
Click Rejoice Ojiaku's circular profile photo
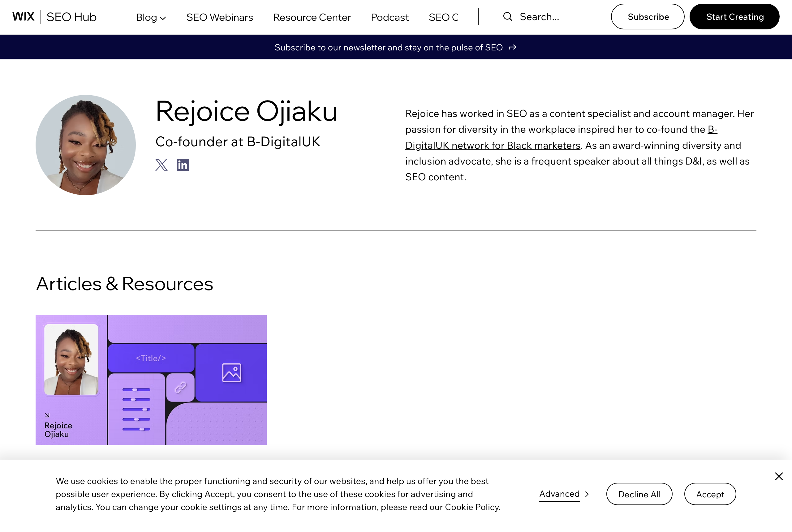(x=85, y=145)
